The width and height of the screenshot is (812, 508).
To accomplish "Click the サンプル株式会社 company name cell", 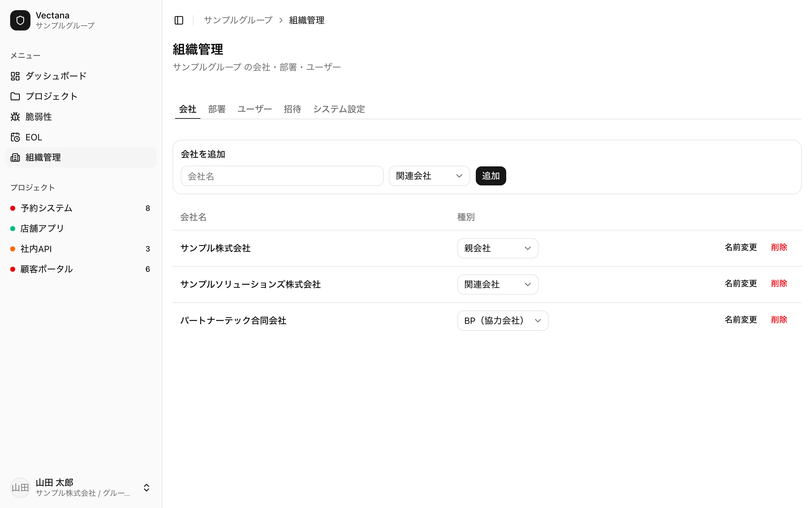I will tap(215, 248).
